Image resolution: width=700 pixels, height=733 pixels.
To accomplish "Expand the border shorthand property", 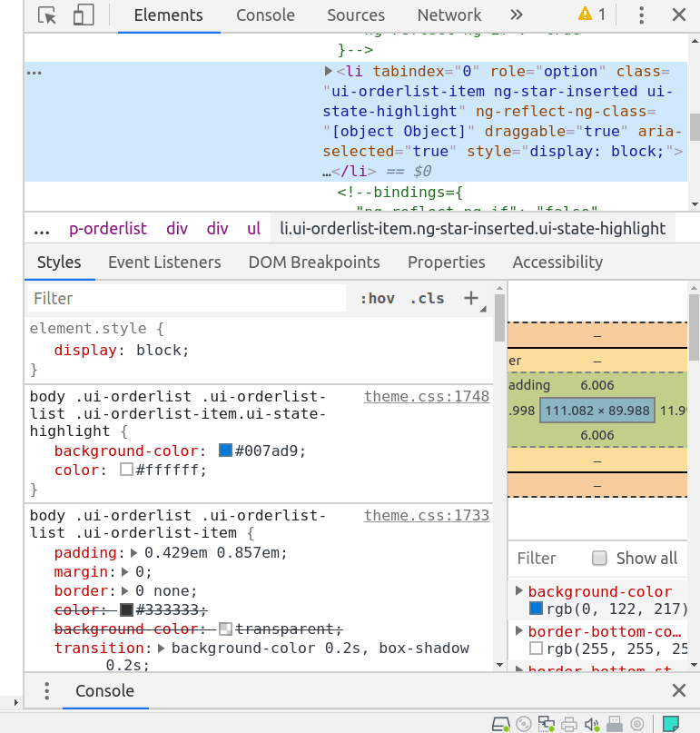I will [x=124, y=591].
